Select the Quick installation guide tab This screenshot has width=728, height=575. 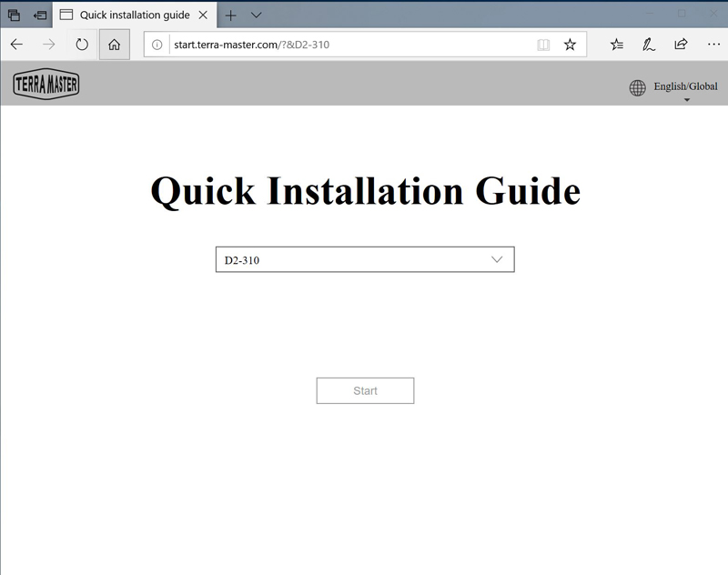[135, 15]
